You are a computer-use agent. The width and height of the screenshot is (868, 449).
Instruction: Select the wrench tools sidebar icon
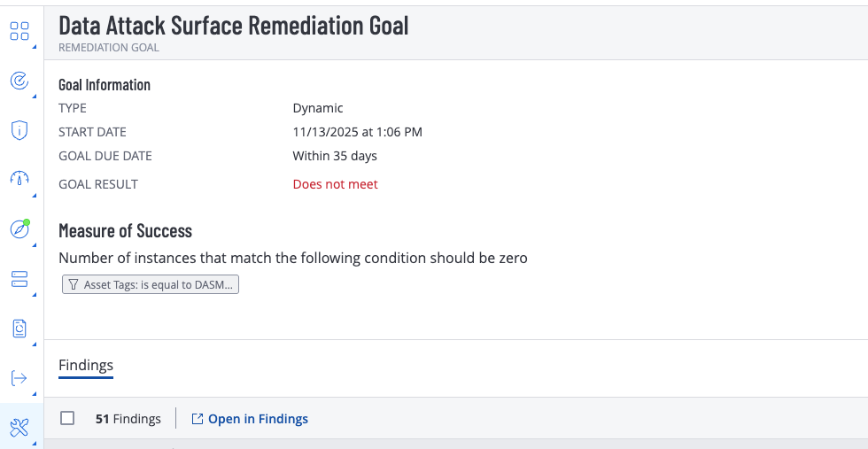pos(19,428)
